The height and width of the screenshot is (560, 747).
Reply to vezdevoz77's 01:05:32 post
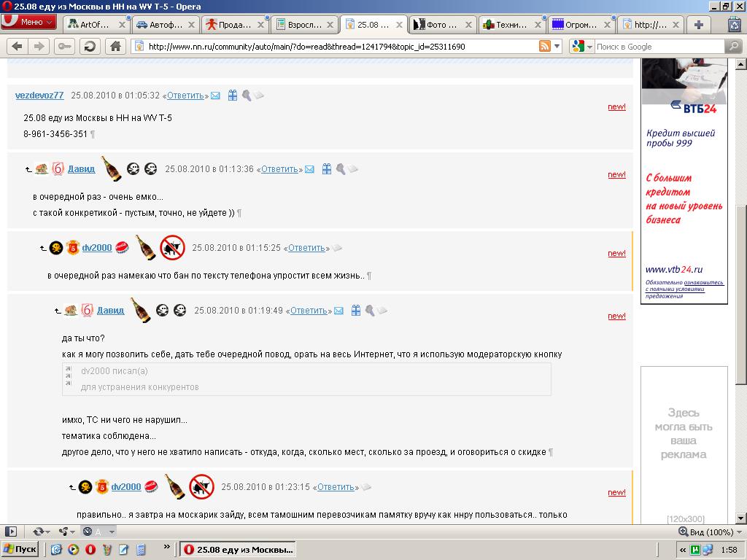185,96
